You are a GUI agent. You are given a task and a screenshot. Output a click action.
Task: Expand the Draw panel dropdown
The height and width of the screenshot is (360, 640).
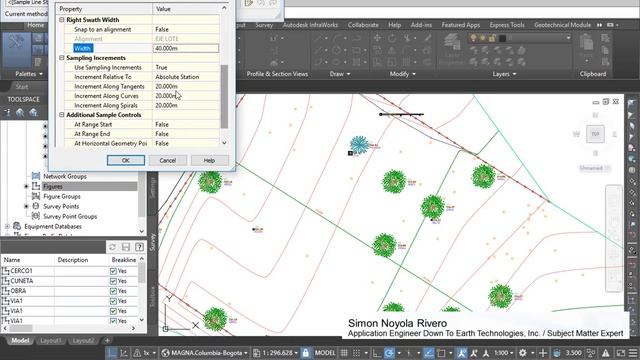pyautogui.click(x=340, y=74)
